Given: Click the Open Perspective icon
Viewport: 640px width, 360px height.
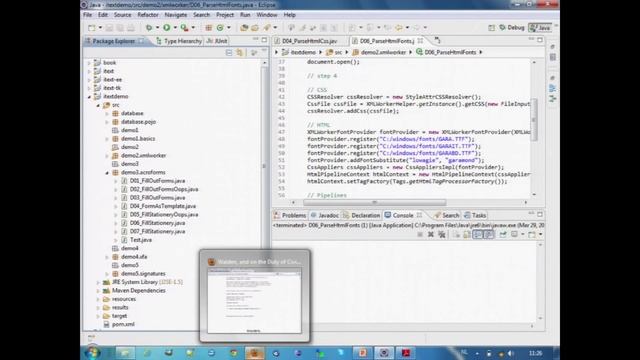Looking at the screenshot, I should pos(491,28).
